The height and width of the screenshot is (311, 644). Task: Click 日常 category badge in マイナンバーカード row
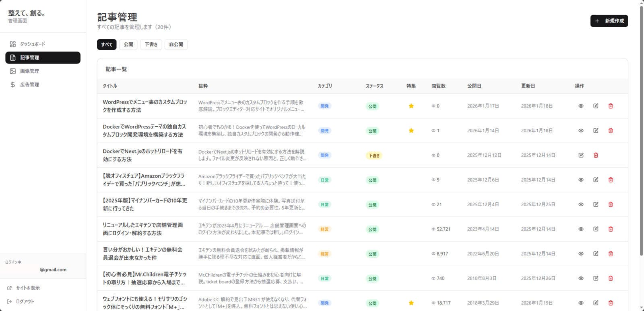(x=324, y=204)
